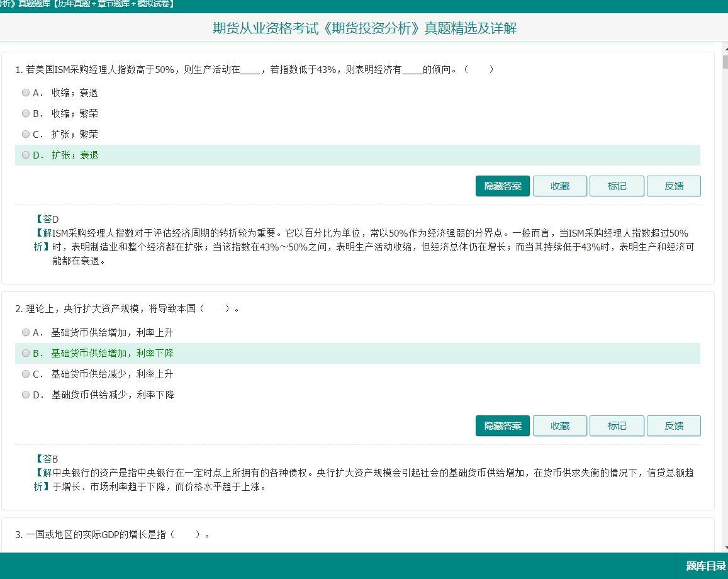Pick option C 基础货币供给减少,利率上升
The width and height of the screenshot is (728, 579).
click(x=26, y=374)
